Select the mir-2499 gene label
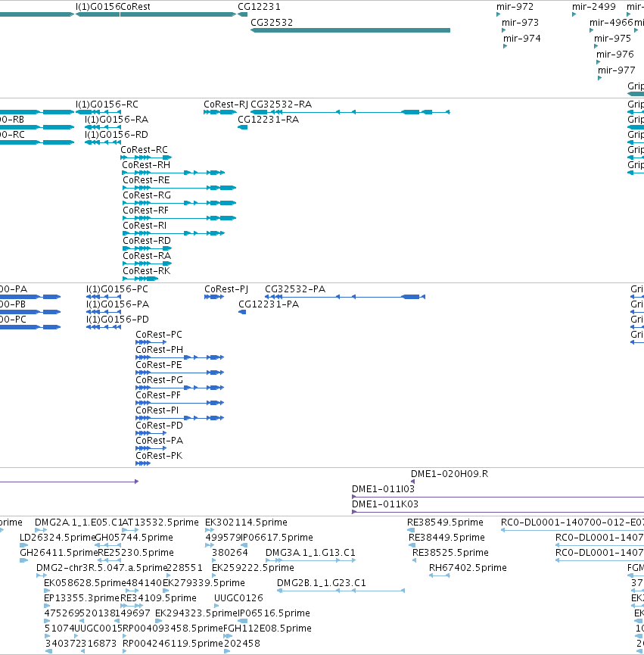 593,7
